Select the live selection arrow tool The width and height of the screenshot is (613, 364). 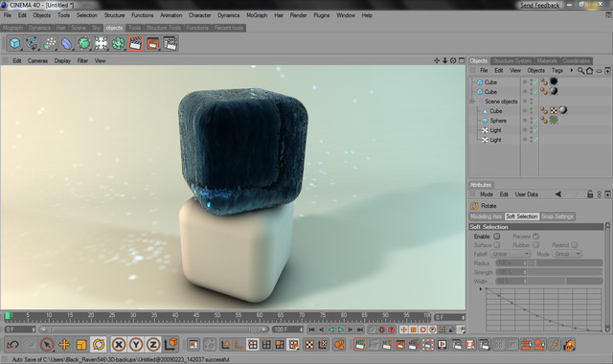[x=47, y=345]
